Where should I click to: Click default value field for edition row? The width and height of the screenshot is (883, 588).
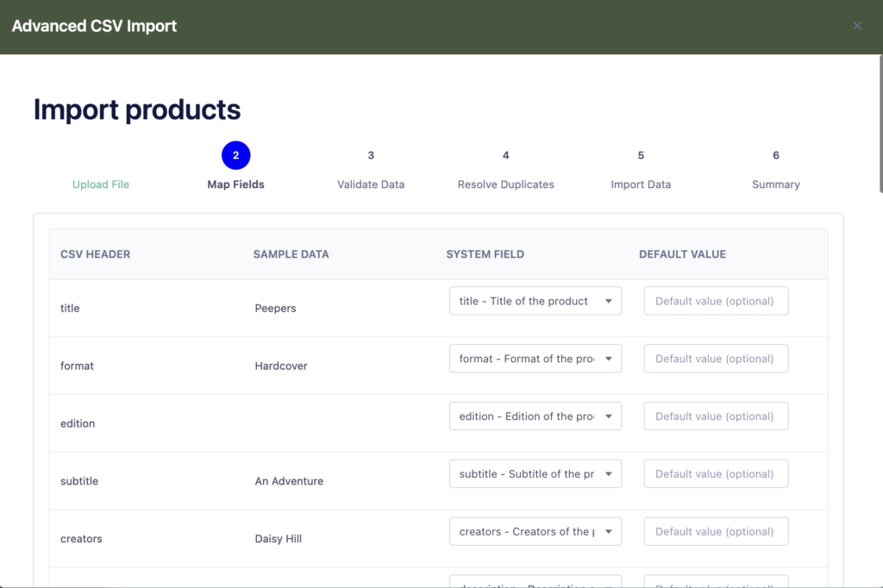tap(716, 416)
